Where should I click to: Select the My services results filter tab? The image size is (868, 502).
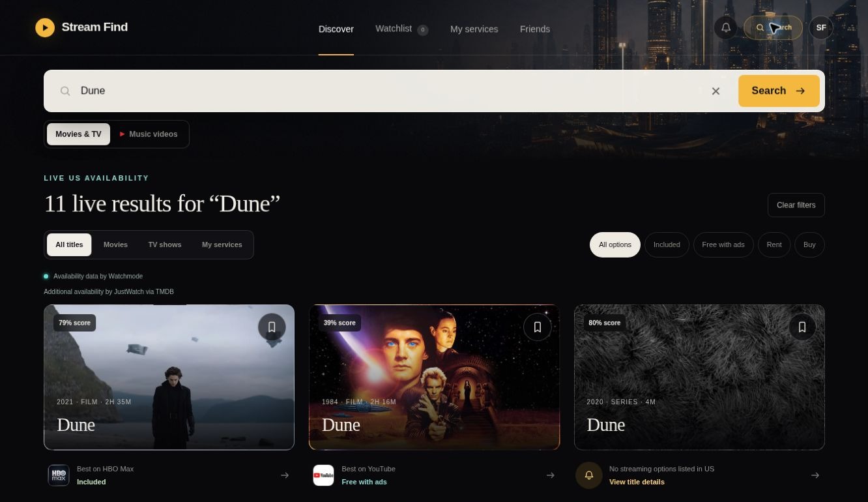pos(222,245)
